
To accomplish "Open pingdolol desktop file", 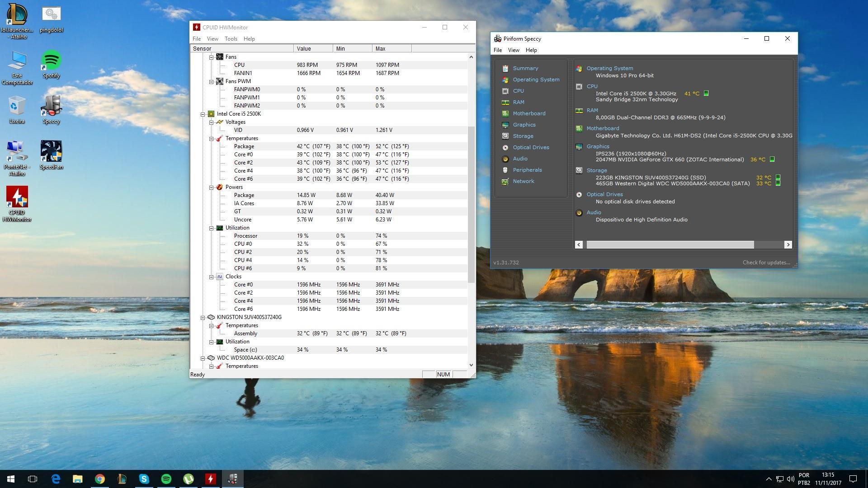I will (51, 18).
